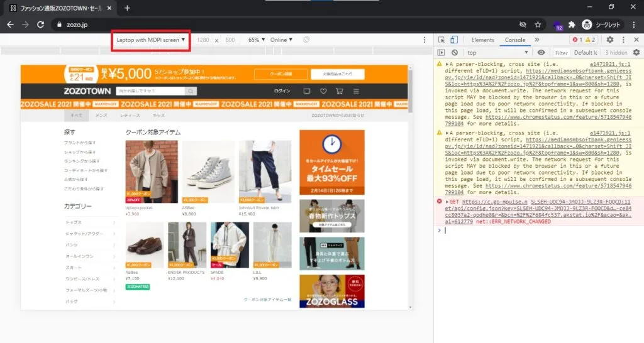Click the ZOZOTOWNからのお知らせ link
Viewport: 644px width, 343px height.
point(338,116)
